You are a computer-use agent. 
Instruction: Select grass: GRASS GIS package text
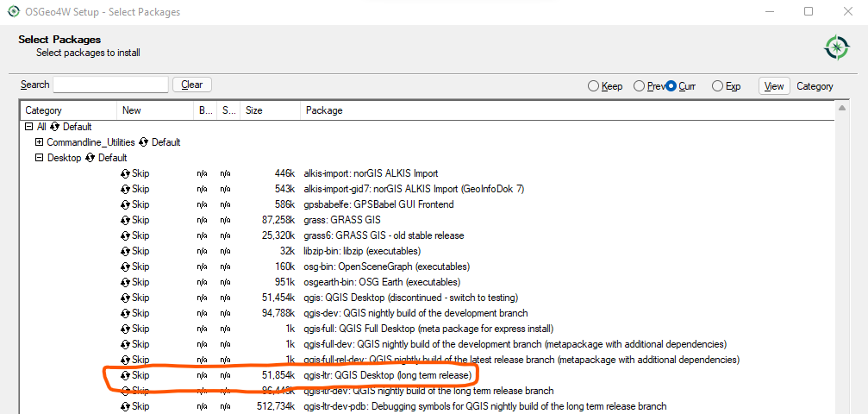coord(342,220)
